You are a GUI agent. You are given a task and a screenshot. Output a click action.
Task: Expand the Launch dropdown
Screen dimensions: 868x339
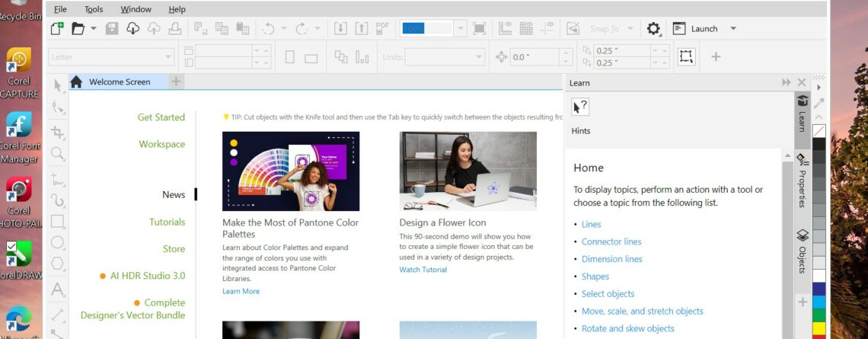coord(732,29)
